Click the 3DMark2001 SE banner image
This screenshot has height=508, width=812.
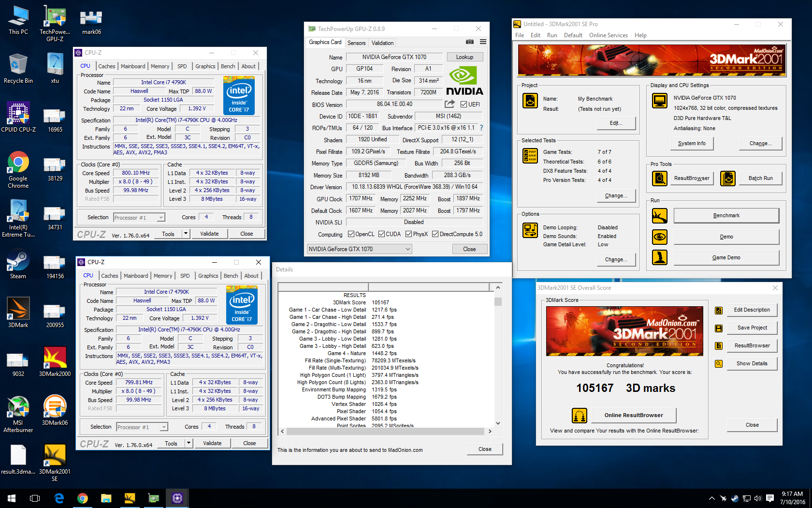click(x=652, y=60)
